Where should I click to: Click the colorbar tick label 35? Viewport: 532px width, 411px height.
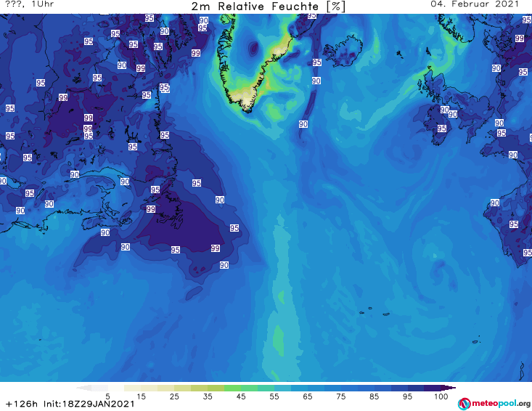coord(208,396)
